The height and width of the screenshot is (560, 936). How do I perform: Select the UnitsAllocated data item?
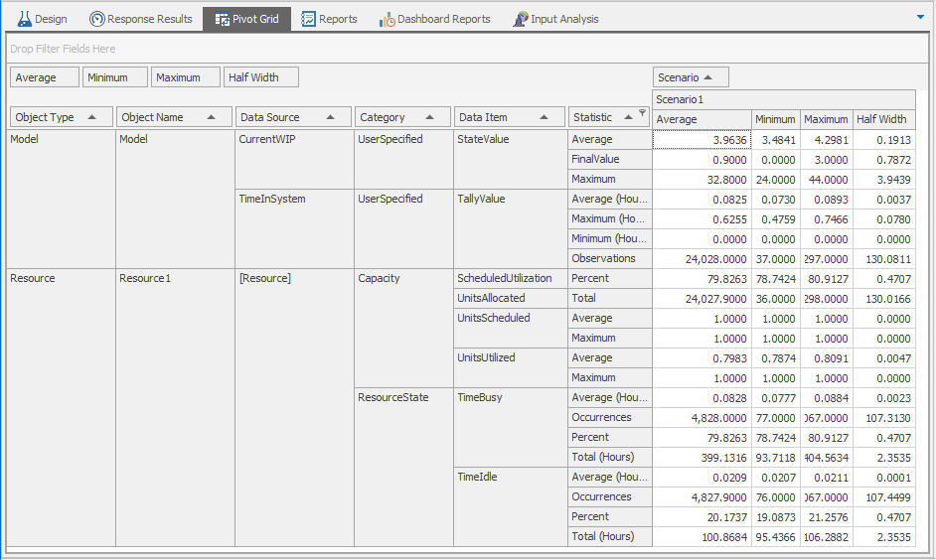tap(511, 298)
